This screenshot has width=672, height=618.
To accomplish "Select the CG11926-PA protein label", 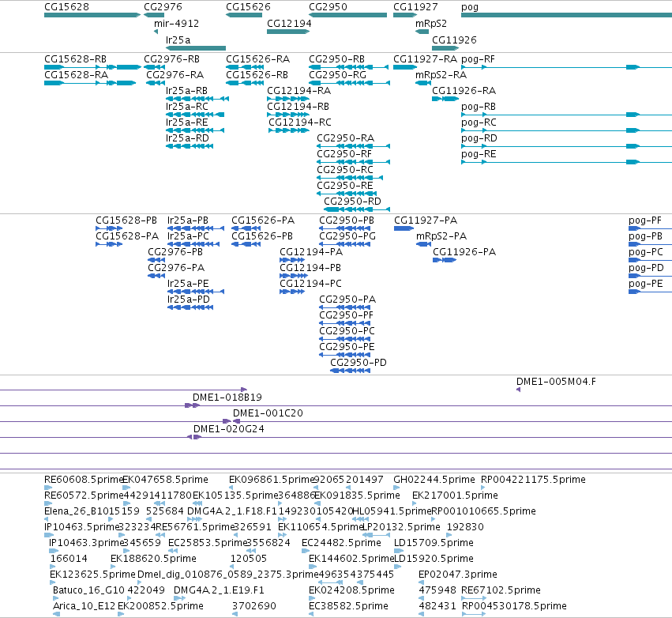I will tap(464, 252).
